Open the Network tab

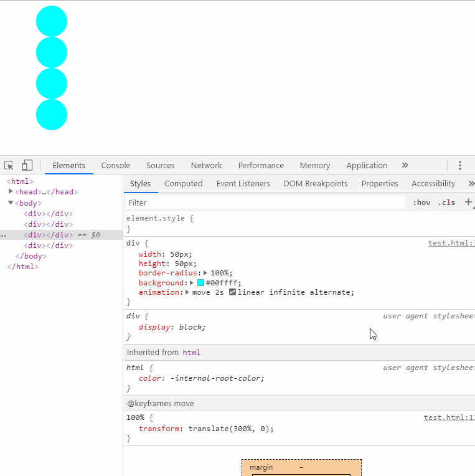coord(206,166)
